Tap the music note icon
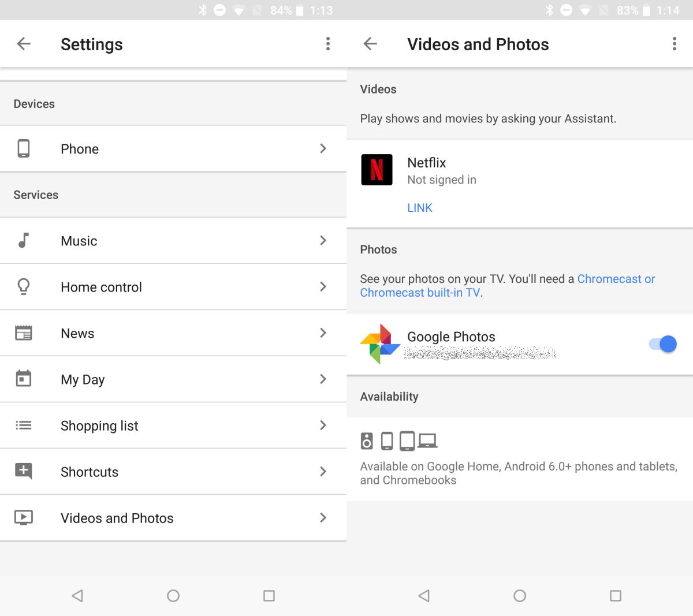 pyautogui.click(x=24, y=240)
